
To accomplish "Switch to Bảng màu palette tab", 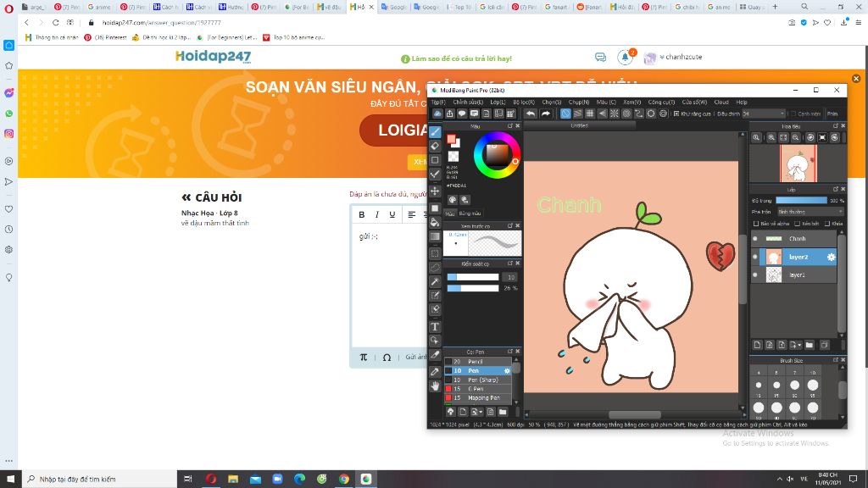I will [x=470, y=213].
